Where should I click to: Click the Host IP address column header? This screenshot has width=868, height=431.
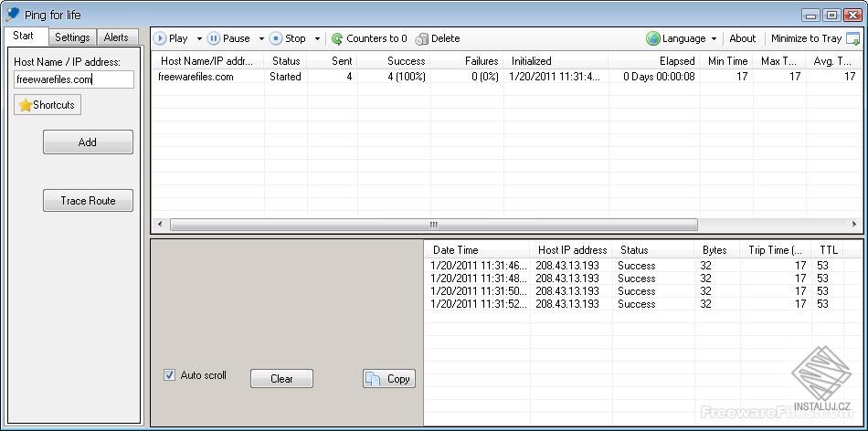[571, 250]
